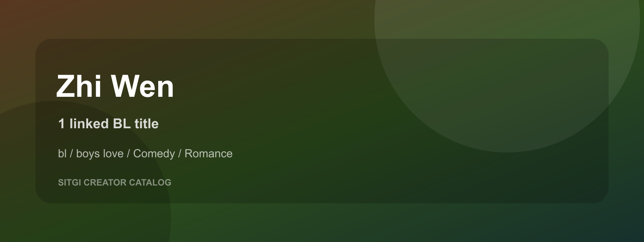Click the slash between Comedy and Romance
The image size is (644, 242).
tap(180, 154)
